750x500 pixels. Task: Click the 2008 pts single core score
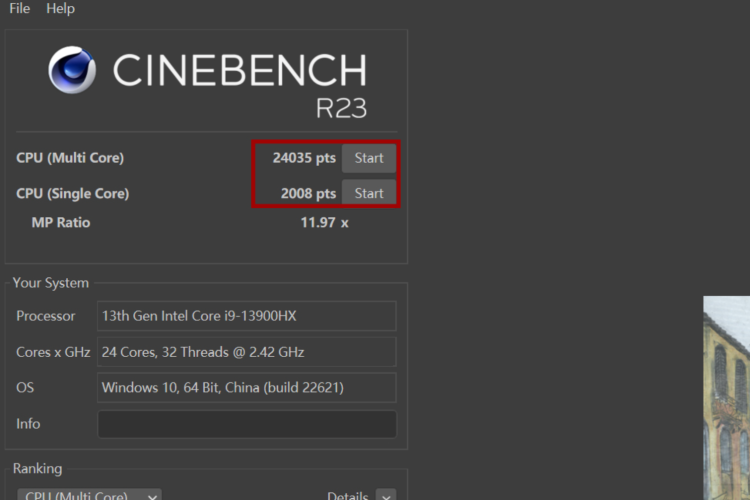pyautogui.click(x=308, y=193)
